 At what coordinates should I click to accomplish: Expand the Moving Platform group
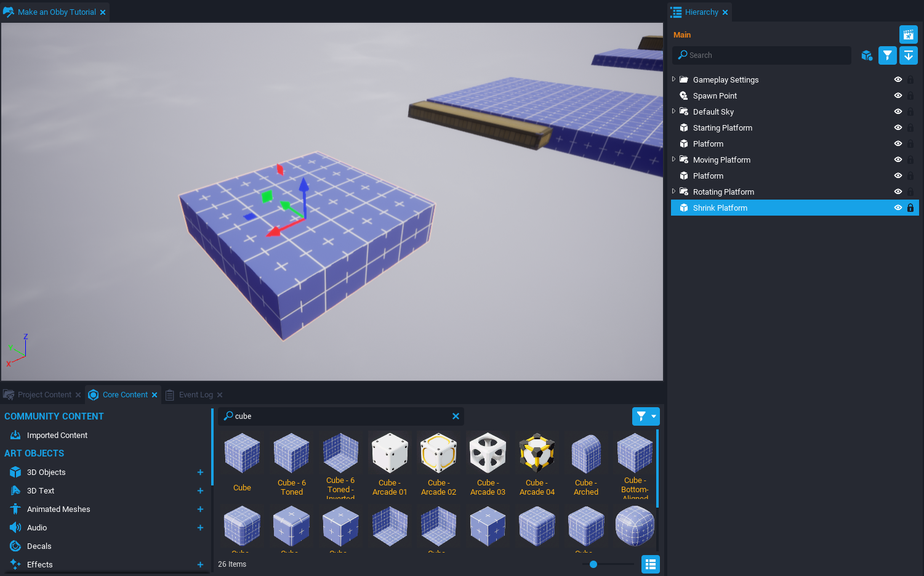pyautogui.click(x=673, y=160)
